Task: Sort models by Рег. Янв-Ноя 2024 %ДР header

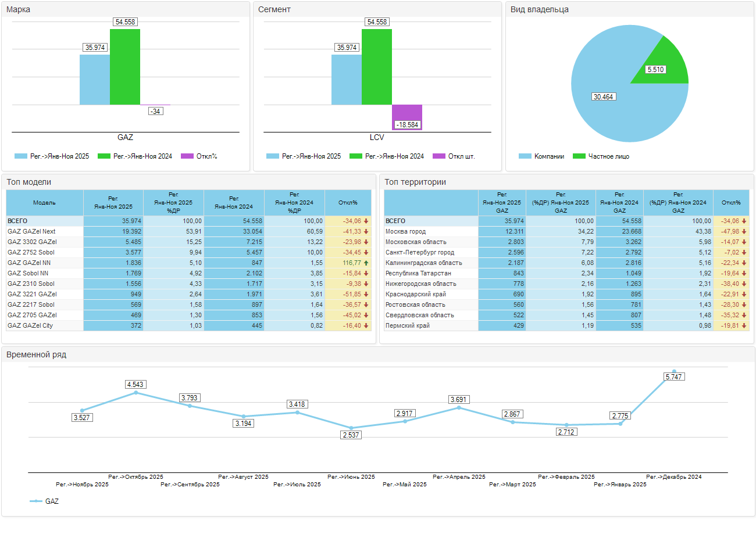Action: point(294,203)
